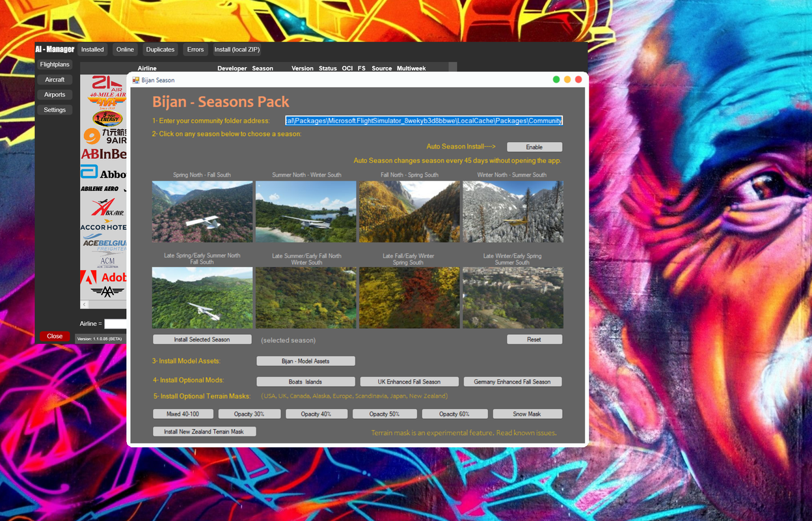Sort by the Multiweek column header
812x521 pixels.
tap(411, 68)
